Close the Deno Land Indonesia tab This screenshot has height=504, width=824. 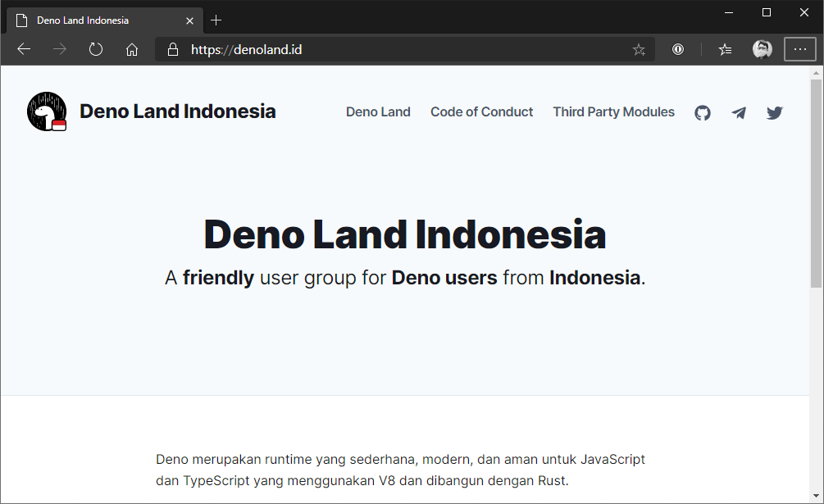tap(189, 20)
